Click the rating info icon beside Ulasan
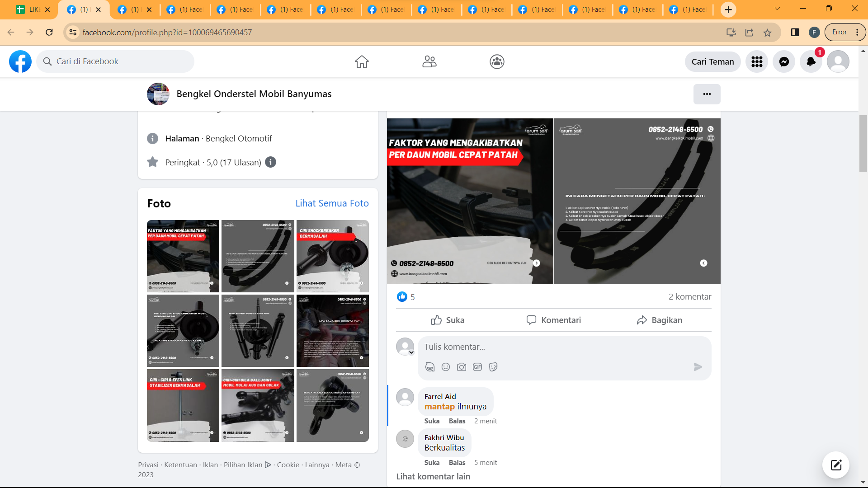The image size is (868, 488). 270,162
